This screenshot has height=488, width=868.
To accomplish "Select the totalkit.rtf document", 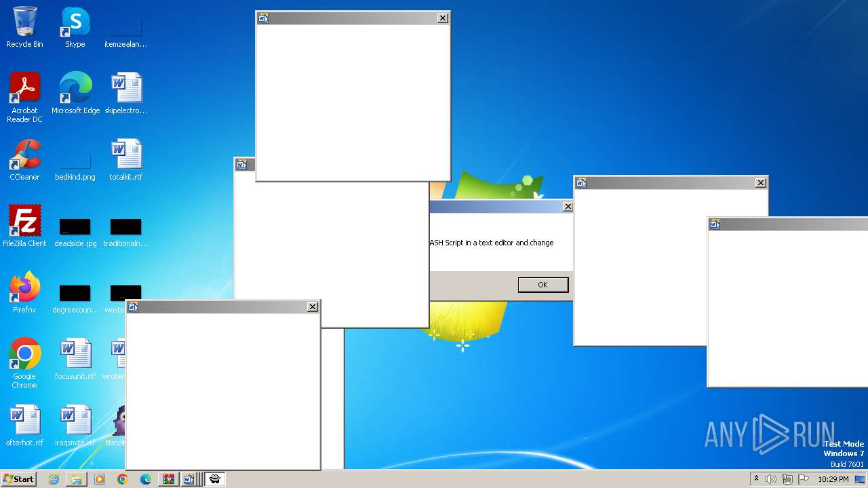I will (x=126, y=160).
